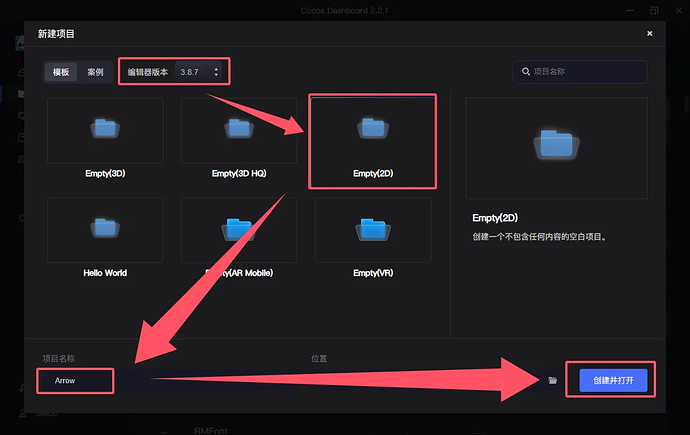This screenshot has height=435, width=690.
Task: Click the Empty(2D) title in details panel
Action: [495, 218]
